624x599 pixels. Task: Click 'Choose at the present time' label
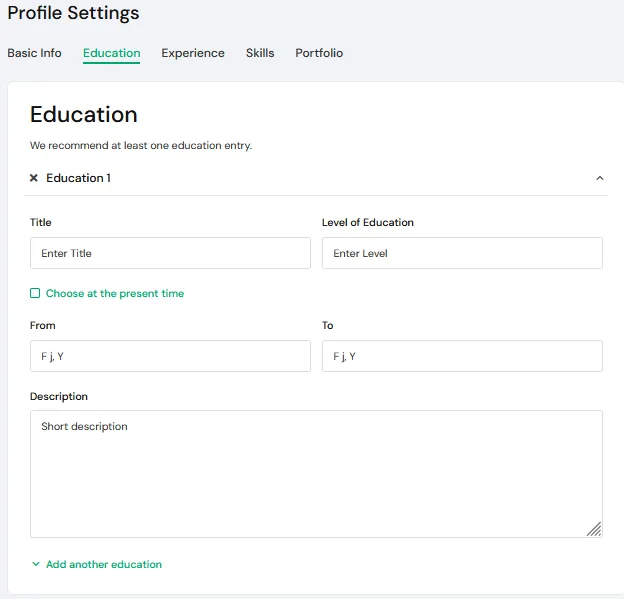coord(115,293)
